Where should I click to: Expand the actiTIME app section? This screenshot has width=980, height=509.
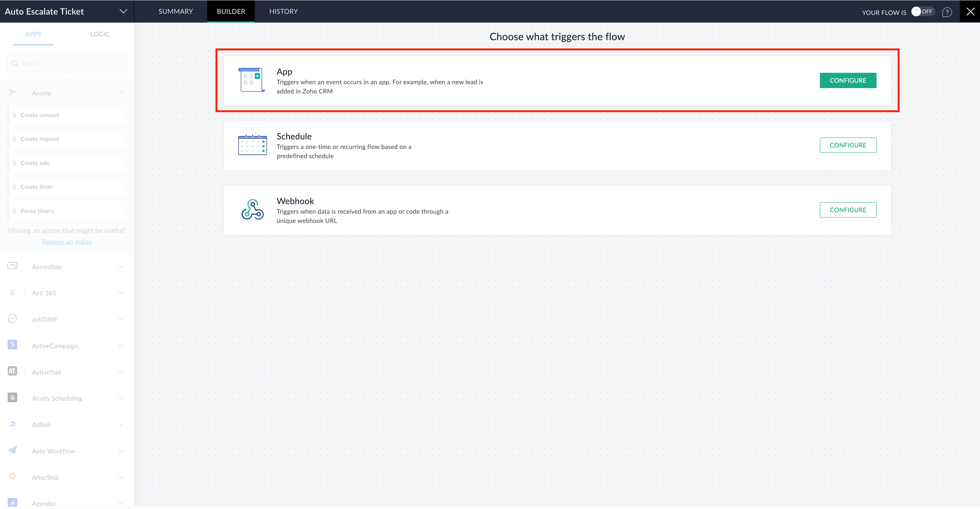(x=121, y=320)
